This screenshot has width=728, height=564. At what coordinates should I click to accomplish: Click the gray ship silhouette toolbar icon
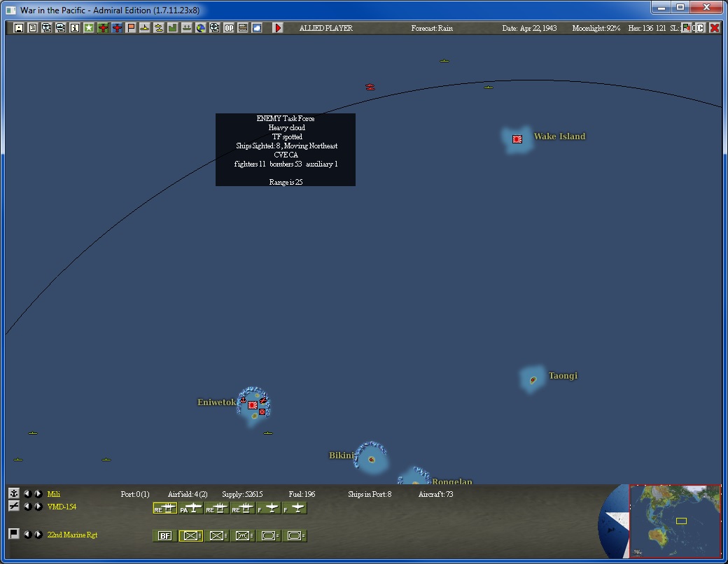[x=187, y=28]
